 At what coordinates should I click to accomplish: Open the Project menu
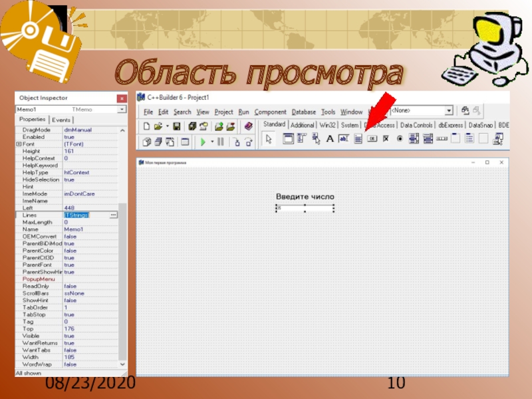223,112
